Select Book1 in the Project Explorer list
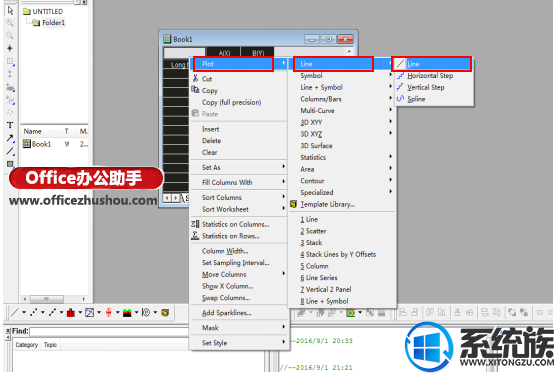Image resolution: width=554 pixels, height=375 pixels. point(37,144)
